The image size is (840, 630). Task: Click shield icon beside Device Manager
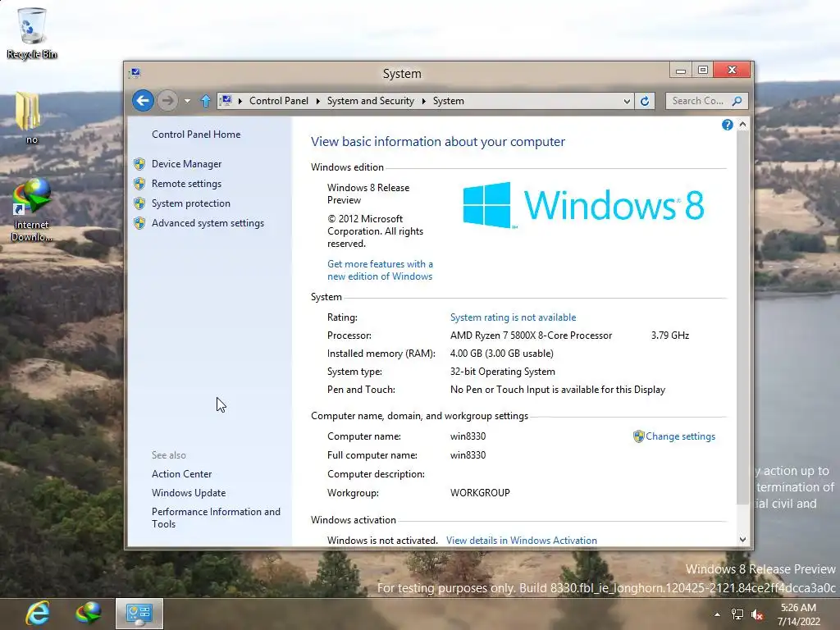pos(139,164)
